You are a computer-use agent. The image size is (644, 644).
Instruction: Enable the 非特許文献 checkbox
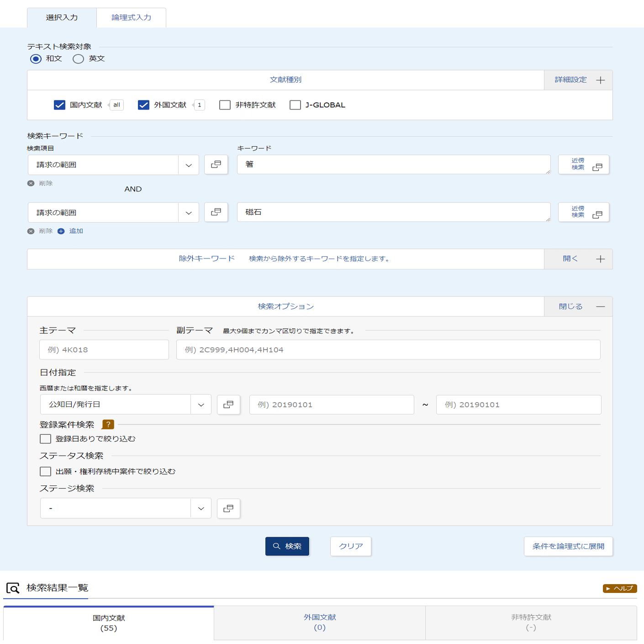coord(224,105)
